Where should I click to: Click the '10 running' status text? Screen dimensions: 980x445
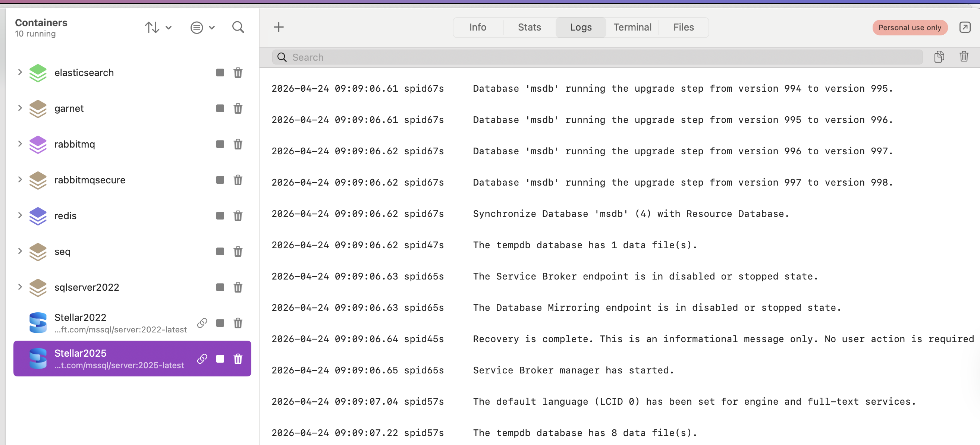[x=35, y=34]
